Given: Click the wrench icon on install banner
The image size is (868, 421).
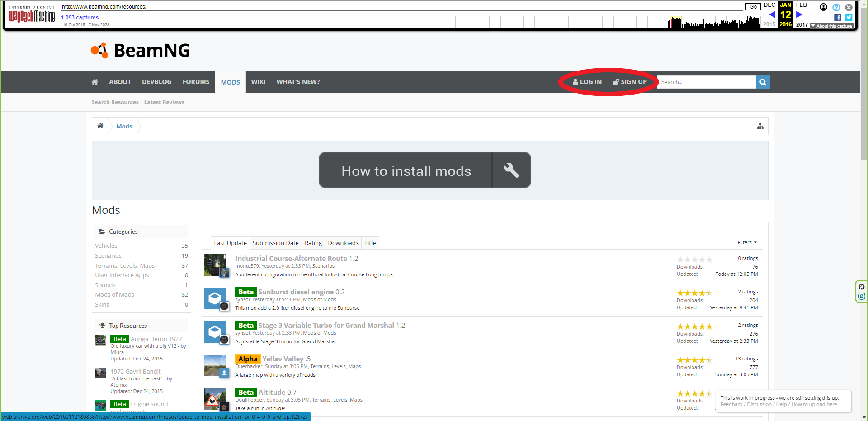Looking at the screenshot, I should coord(511,170).
